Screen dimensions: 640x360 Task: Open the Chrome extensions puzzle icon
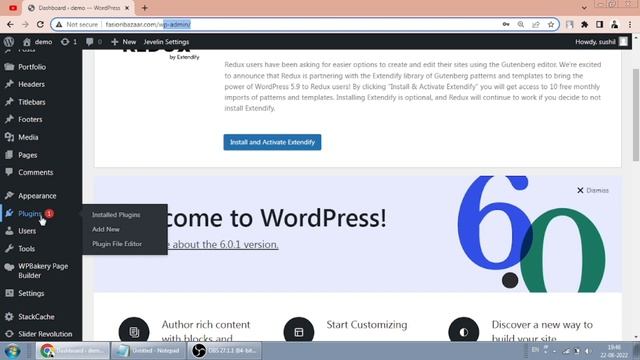pos(584,24)
